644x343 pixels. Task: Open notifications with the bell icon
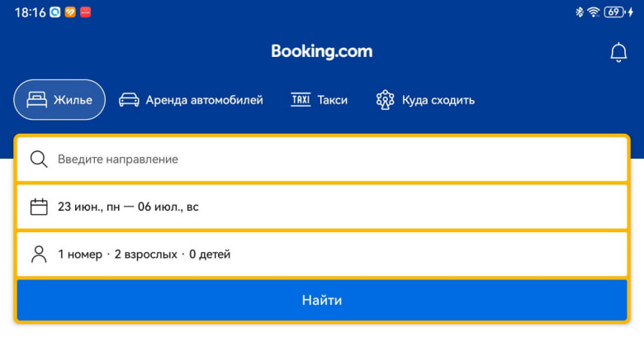pyautogui.click(x=618, y=52)
